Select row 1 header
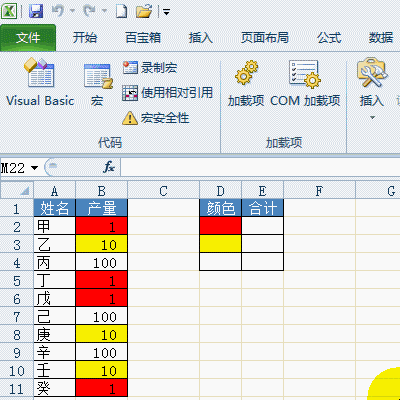Screen dimensions: 400x400 [x=17, y=209]
